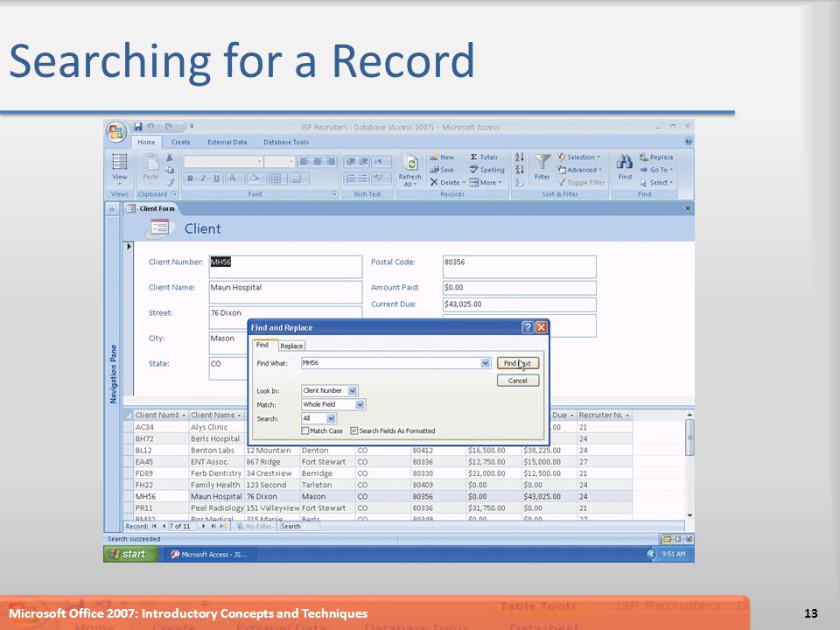Screen dimensions: 840x630
Task: Switch to Replace tab in Find and Replace
Action: pos(291,346)
